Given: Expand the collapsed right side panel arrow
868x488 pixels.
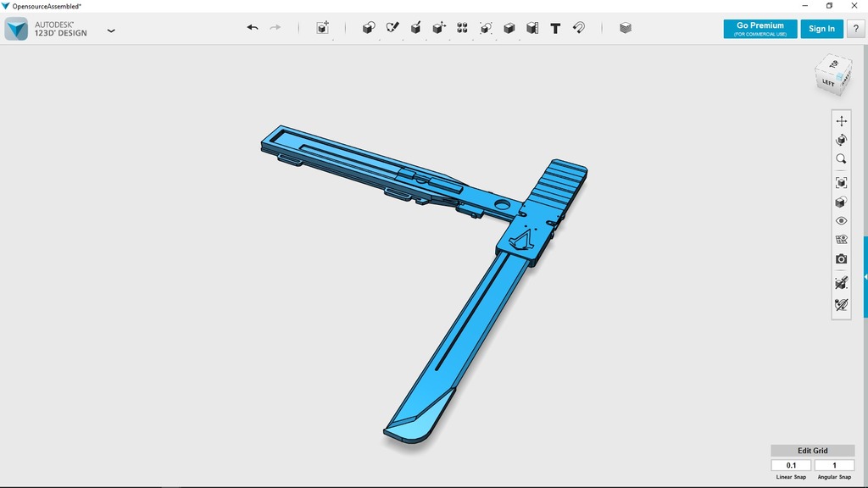Looking at the screenshot, I should tap(865, 277).
